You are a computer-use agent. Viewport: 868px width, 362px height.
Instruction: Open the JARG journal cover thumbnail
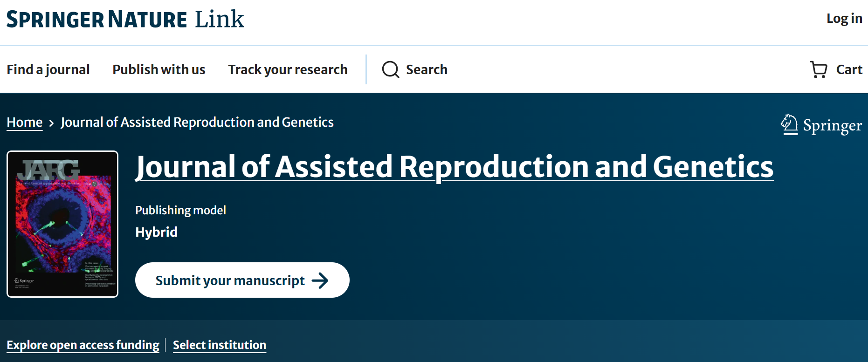click(62, 224)
